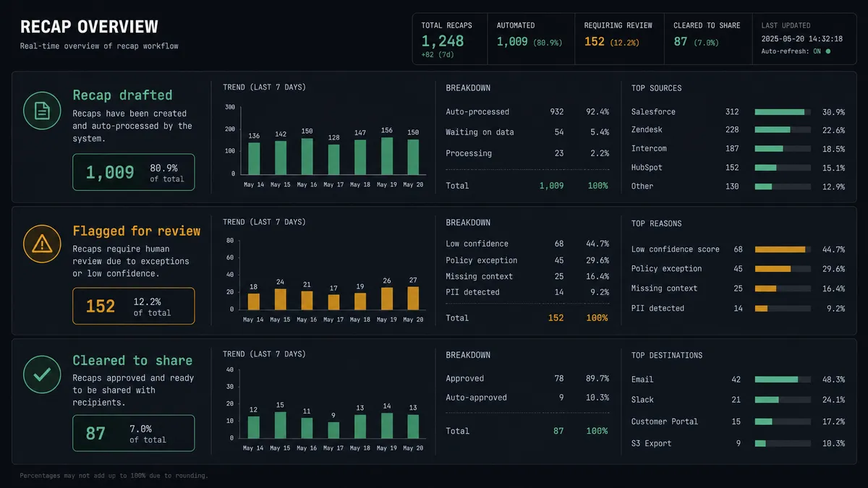The image size is (868, 488).
Task: Click the Cleared May 19 bar labeled 14
Action: click(x=387, y=427)
